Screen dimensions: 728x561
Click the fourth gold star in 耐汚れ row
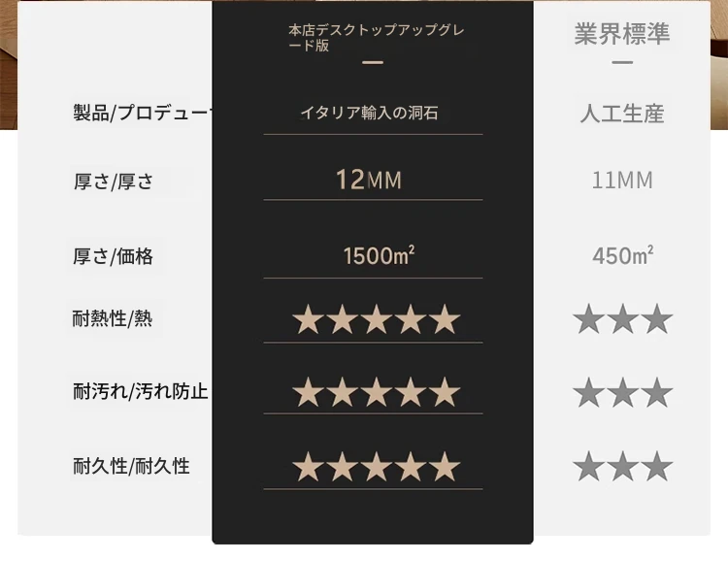(411, 392)
